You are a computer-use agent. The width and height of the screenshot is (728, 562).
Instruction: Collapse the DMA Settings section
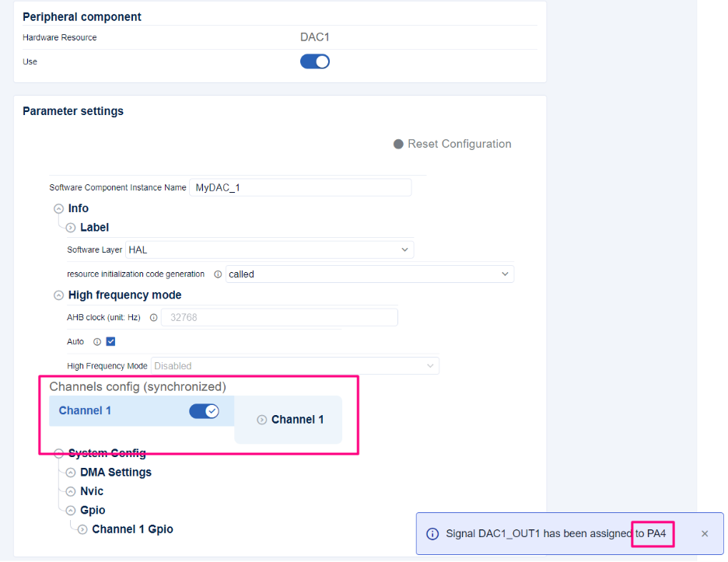71,473
